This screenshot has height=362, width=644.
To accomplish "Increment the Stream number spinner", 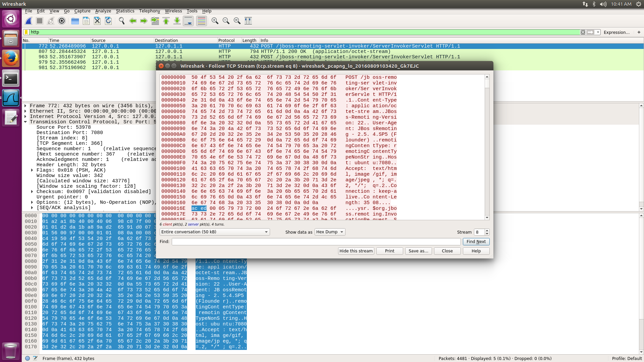I will (x=487, y=230).
